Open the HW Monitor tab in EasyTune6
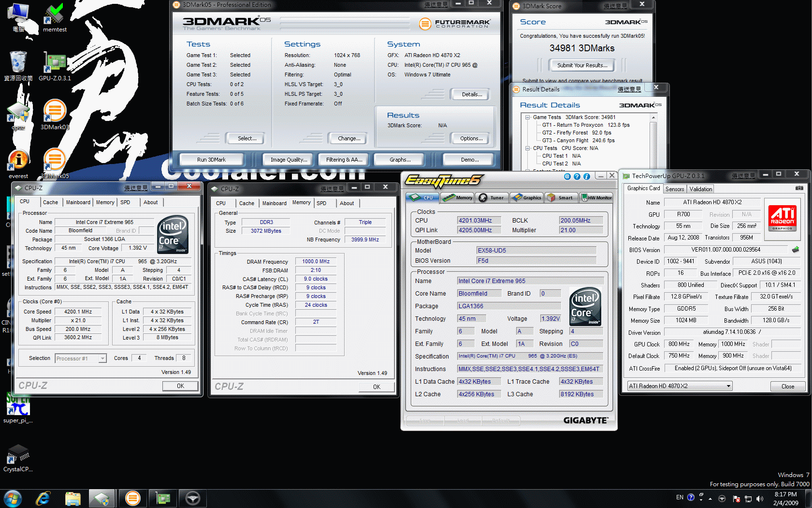This screenshot has width=812, height=508. pos(596,197)
